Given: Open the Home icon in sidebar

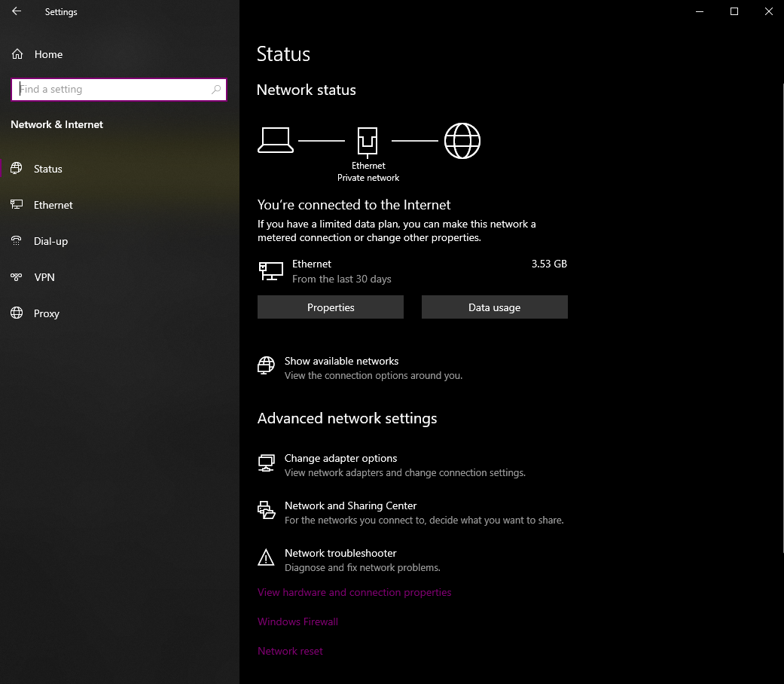Looking at the screenshot, I should pos(17,54).
